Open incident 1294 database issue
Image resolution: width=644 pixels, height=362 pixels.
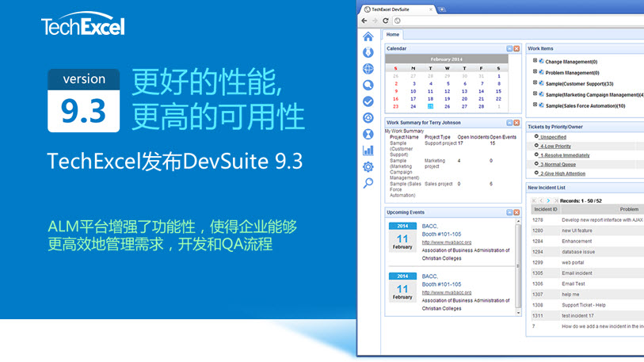(x=587, y=252)
